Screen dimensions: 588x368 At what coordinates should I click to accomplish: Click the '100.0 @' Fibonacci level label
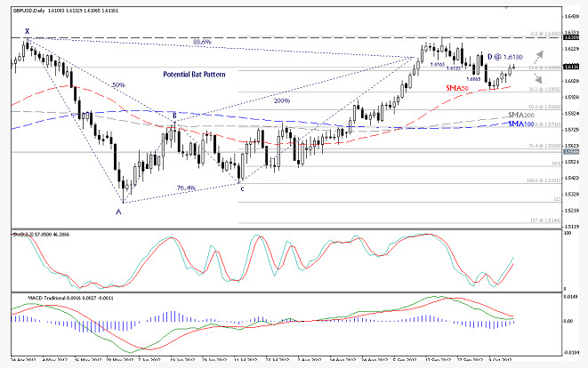coord(544,181)
